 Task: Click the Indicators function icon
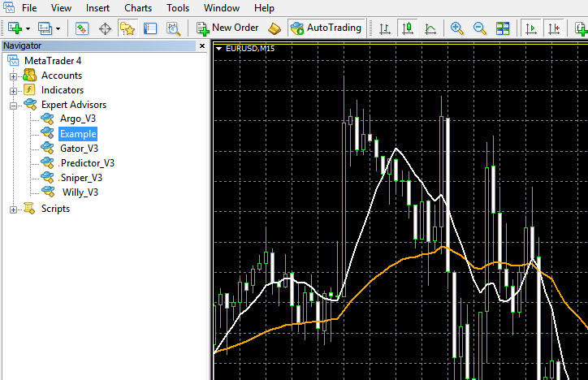tap(29, 89)
